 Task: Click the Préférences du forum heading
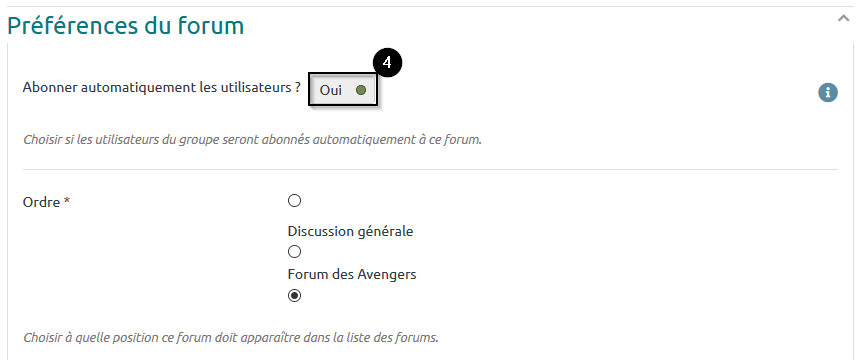point(125,25)
